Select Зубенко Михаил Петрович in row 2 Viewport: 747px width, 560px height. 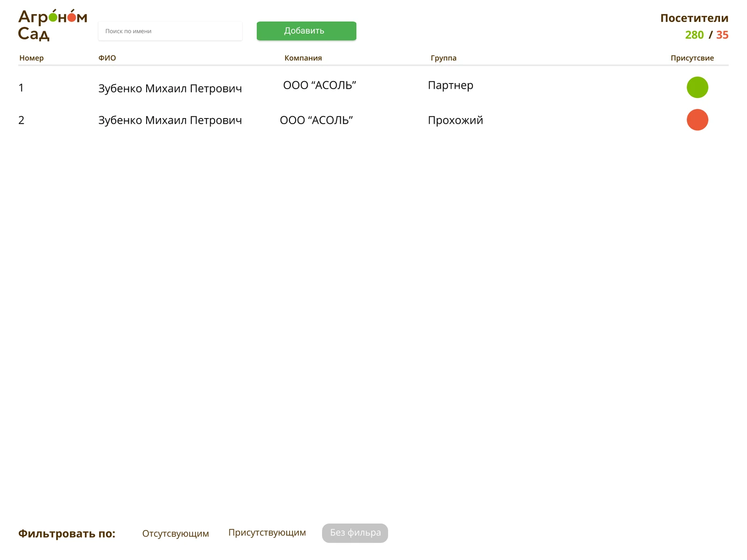point(170,120)
